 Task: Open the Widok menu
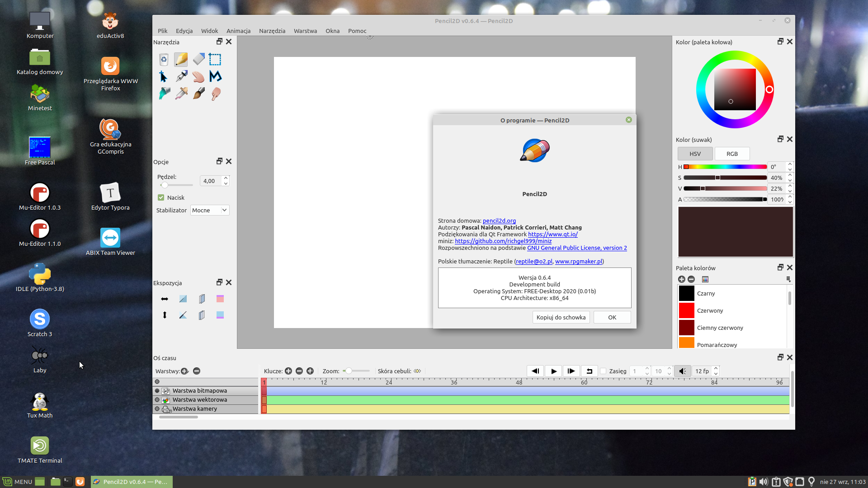(209, 31)
